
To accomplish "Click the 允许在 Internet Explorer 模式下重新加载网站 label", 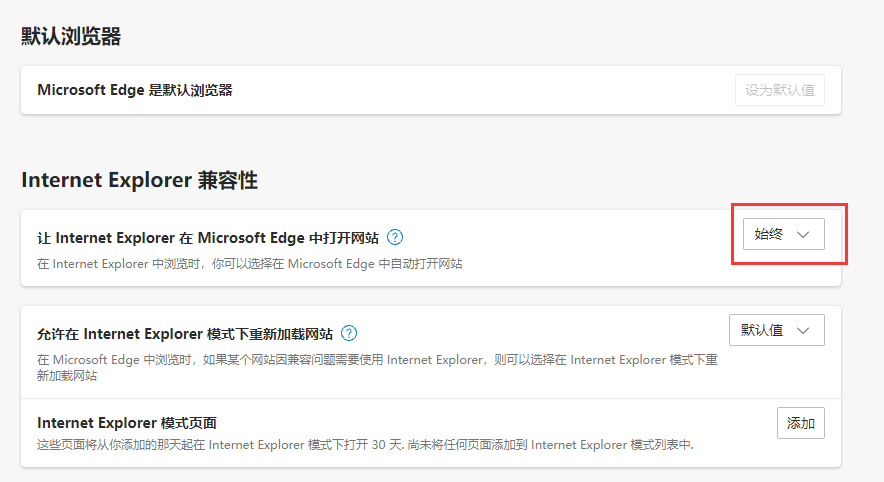I will tap(185, 333).
